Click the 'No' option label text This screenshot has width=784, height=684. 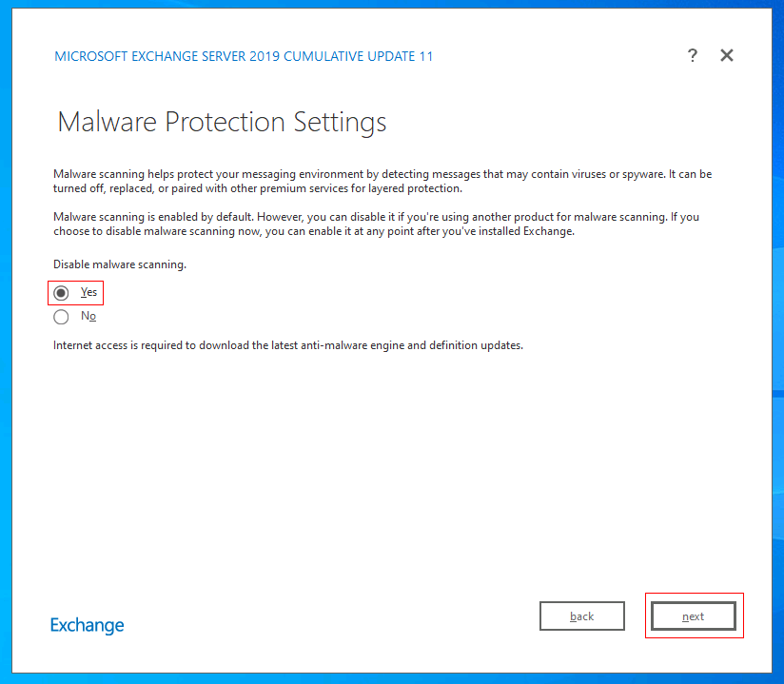88,316
